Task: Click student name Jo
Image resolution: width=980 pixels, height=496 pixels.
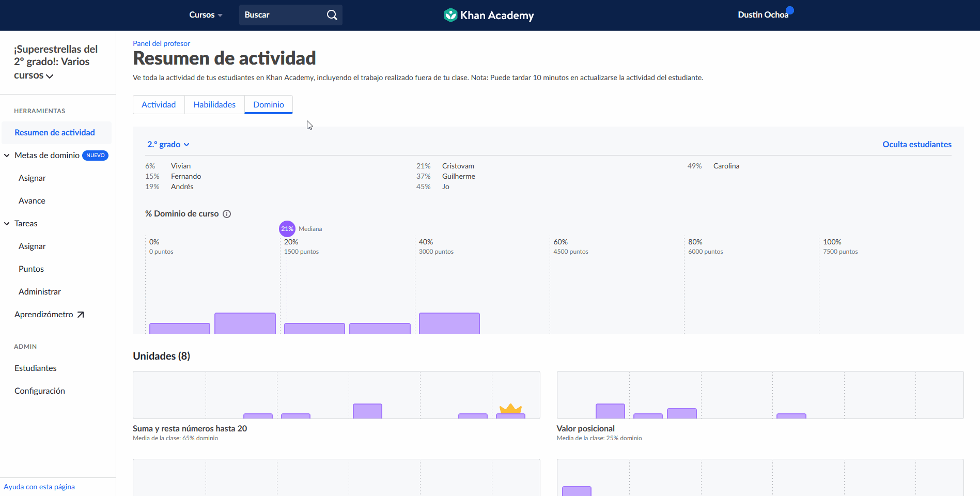Action: pos(446,187)
